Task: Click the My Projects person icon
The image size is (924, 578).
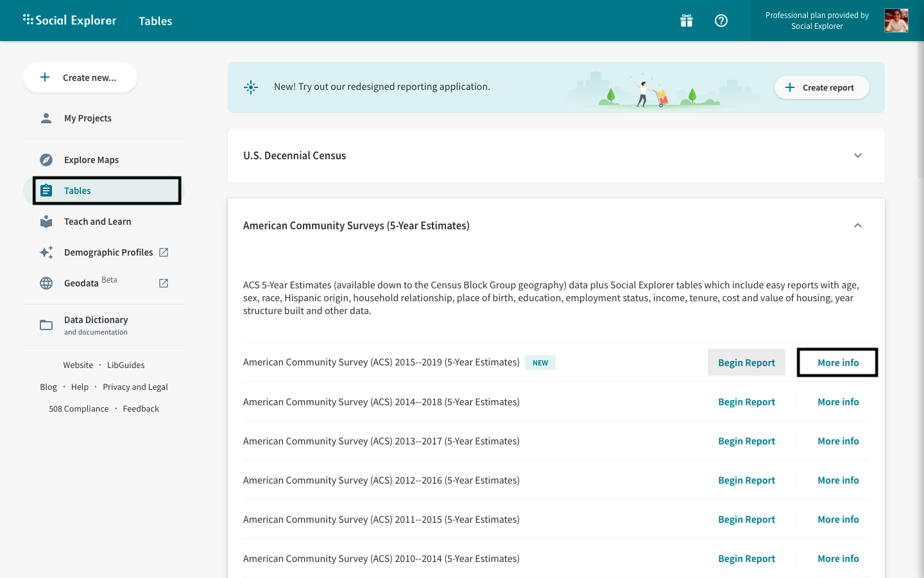Action: (46, 118)
